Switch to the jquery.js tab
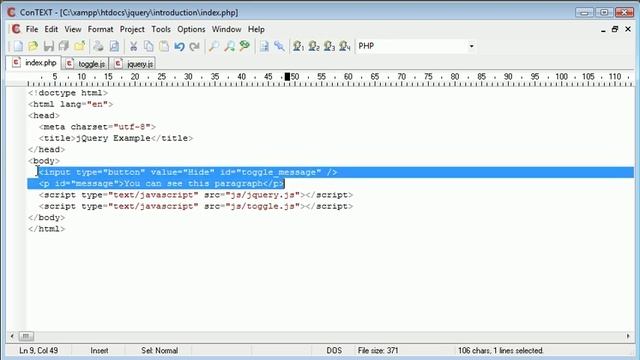This screenshot has width=640, height=360. tap(133, 64)
